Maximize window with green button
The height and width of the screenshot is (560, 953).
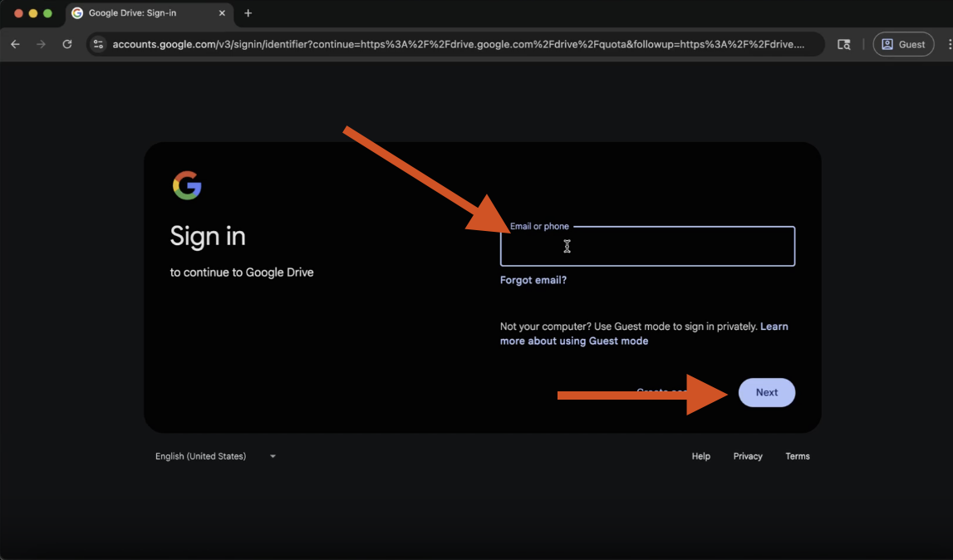(x=47, y=13)
